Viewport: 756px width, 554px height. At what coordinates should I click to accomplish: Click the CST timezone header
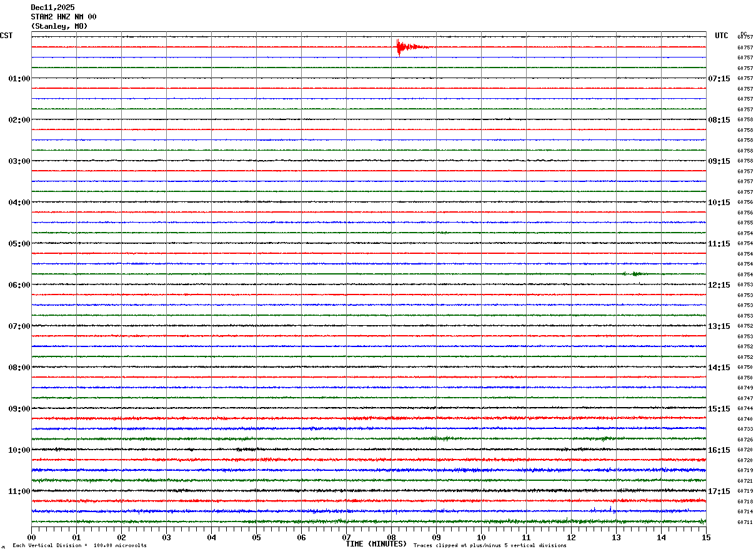[x=6, y=36]
